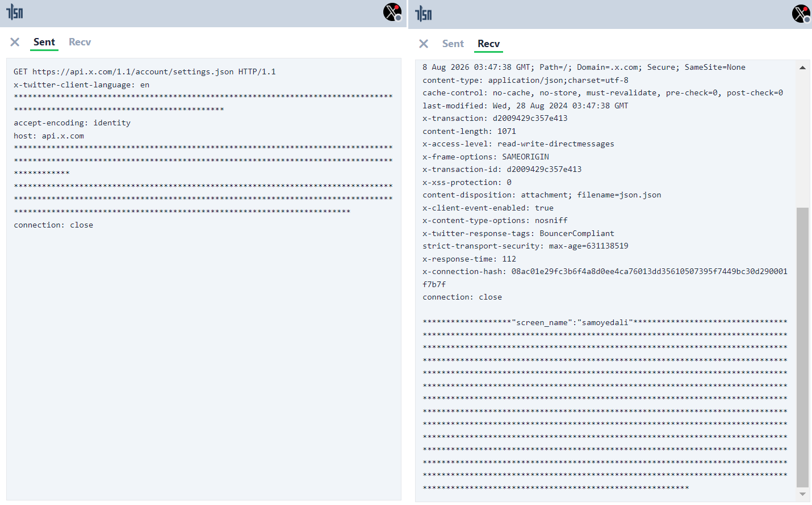The height and width of the screenshot is (505, 812).
Task: Click the X (Twitter) icon above the response panel
Action: pyautogui.click(x=801, y=14)
